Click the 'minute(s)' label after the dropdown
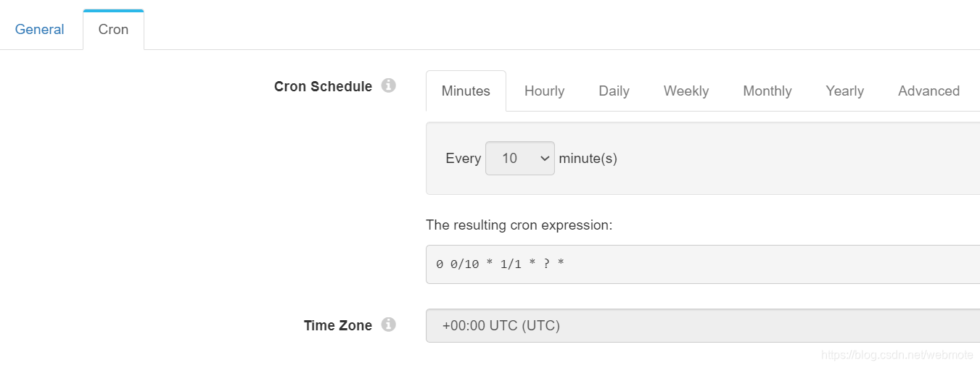This screenshot has width=980, height=368. [588, 159]
